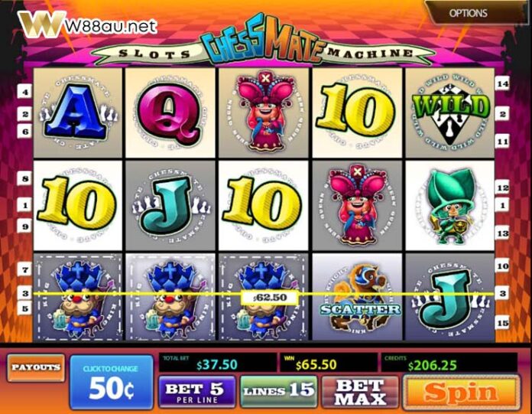Select payline 15 marker on right

coord(502,323)
